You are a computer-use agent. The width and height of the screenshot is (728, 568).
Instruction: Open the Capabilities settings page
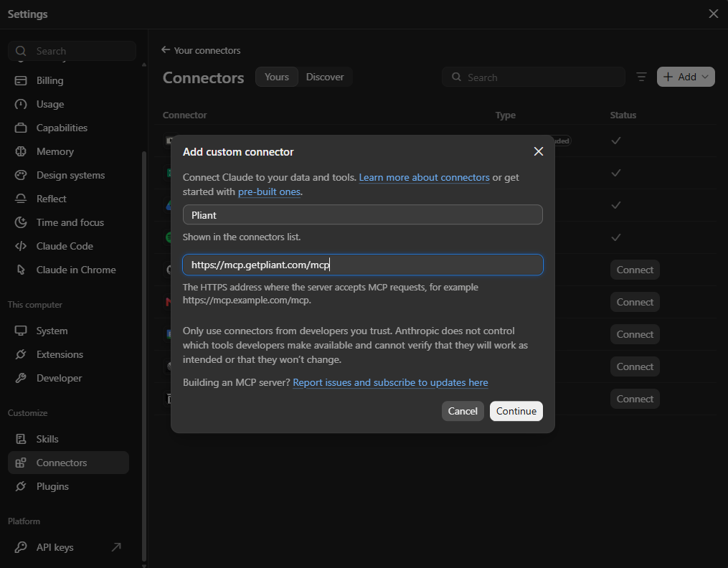(62, 128)
